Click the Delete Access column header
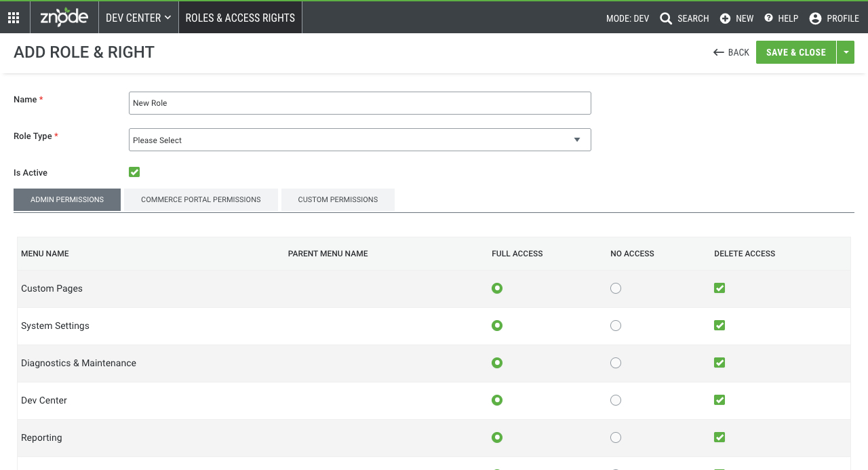Viewport: 868px width, 470px height. [745, 254]
